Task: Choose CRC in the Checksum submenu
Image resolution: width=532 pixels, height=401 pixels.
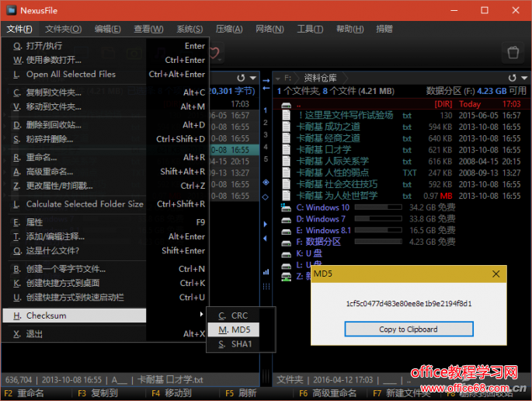Action: point(234,316)
